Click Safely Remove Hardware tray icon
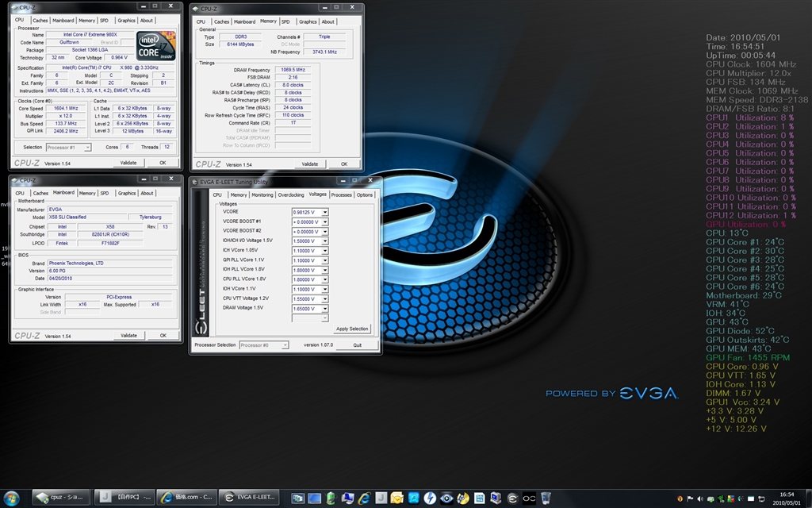 click(710, 499)
